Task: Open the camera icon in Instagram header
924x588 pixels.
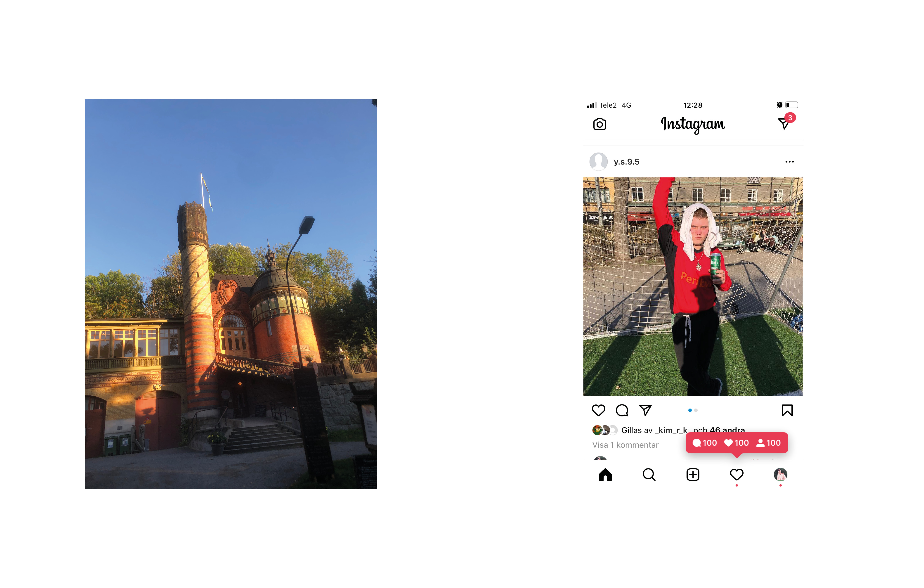Action: click(599, 124)
